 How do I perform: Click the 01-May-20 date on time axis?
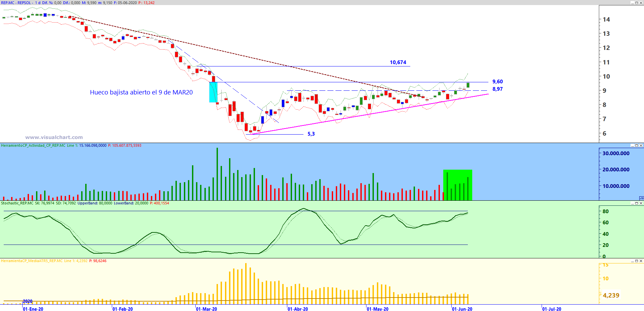click(378, 309)
